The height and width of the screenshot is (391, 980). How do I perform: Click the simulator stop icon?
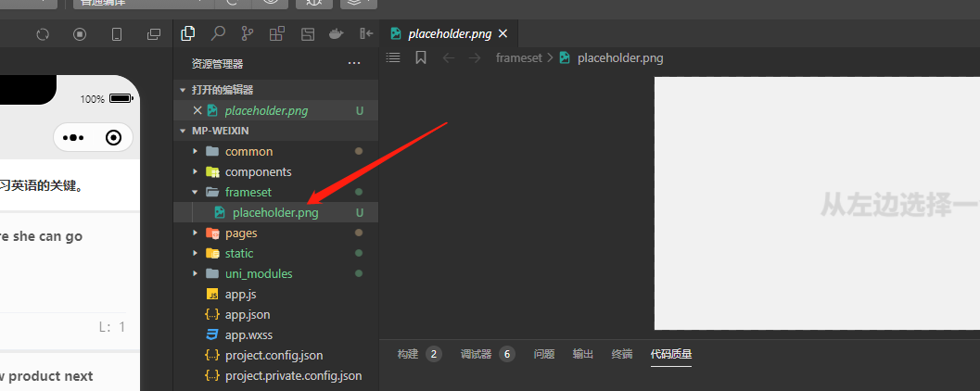(80, 34)
